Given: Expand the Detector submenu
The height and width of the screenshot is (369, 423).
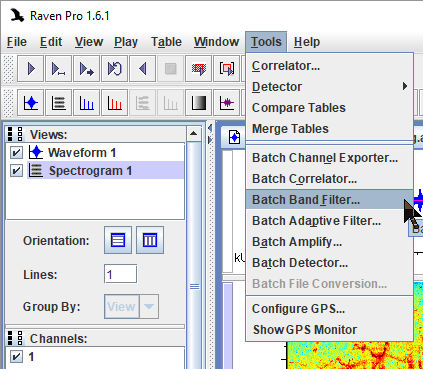Looking at the screenshot, I should click(329, 87).
